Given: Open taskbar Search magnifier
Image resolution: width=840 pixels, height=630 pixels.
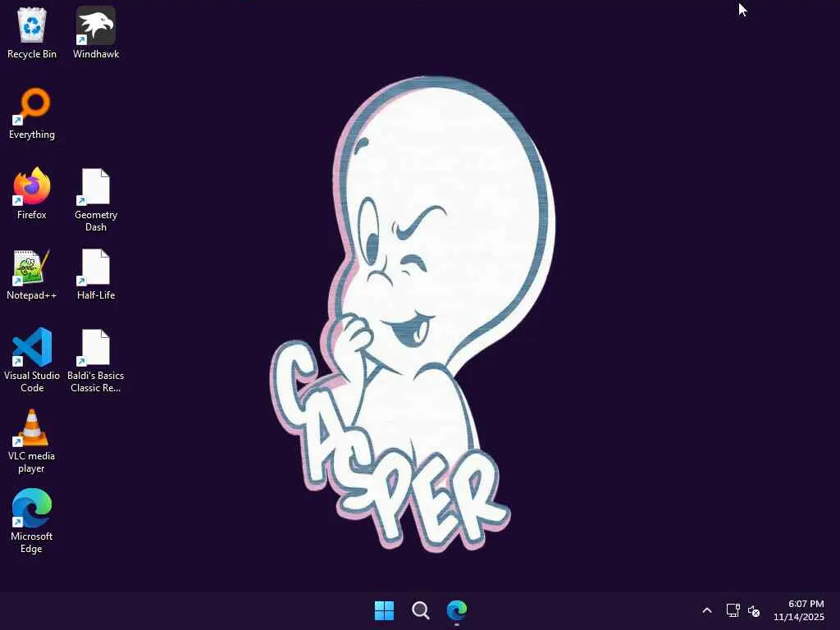Looking at the screenshot, I should point(421,610).
